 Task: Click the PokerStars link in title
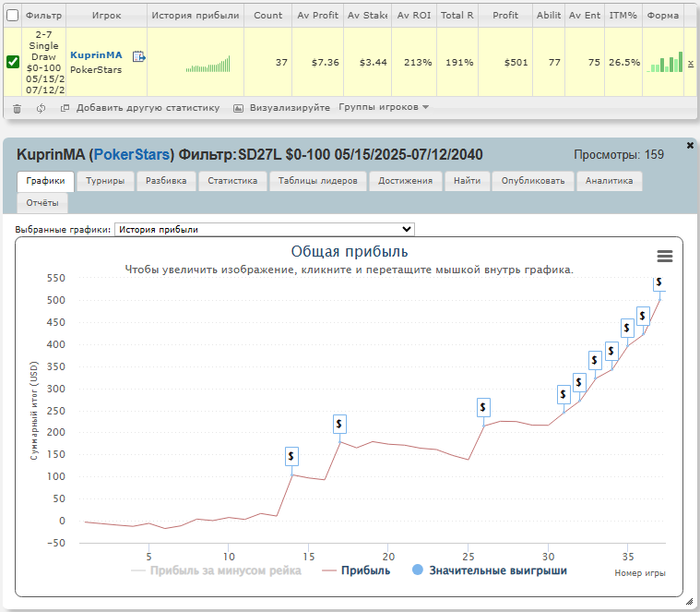(133, 155)
